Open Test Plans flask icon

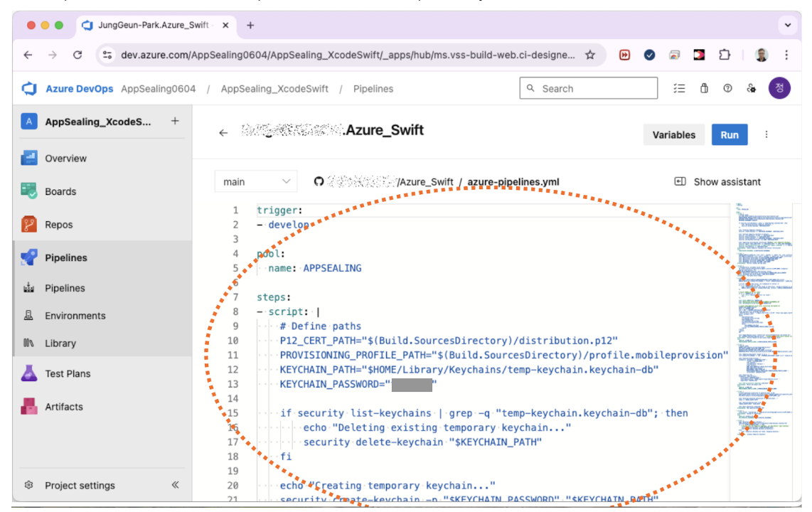coord(29,373)
